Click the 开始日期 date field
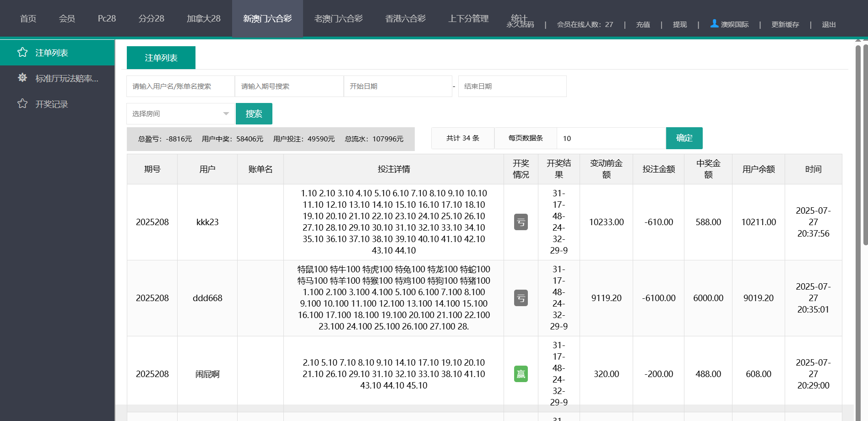Image resolution: width=868 pixels, height=421 pixels. pyautogui.click(x=397, y=86)
